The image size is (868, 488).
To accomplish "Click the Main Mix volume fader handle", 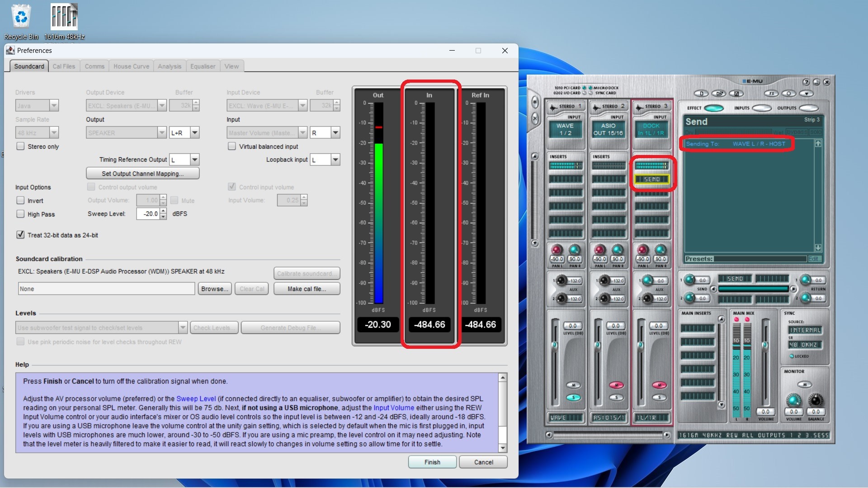I will [765, 346].
